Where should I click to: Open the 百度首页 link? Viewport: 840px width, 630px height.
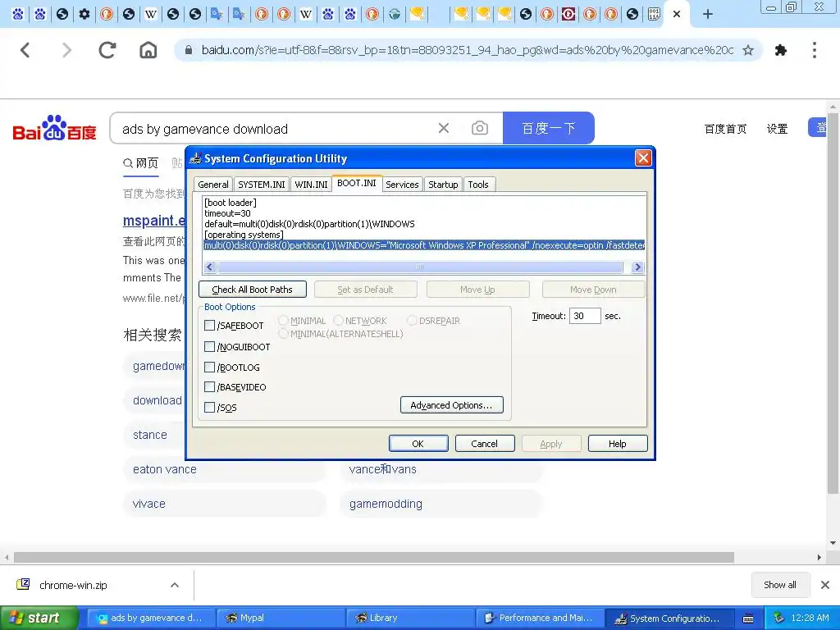click(725, 129)
